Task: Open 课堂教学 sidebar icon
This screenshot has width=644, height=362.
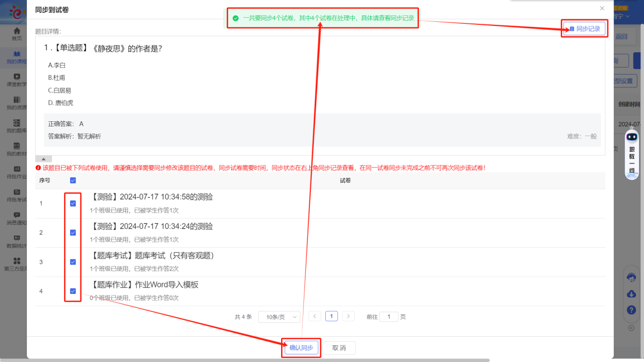Action: point(17,77)
